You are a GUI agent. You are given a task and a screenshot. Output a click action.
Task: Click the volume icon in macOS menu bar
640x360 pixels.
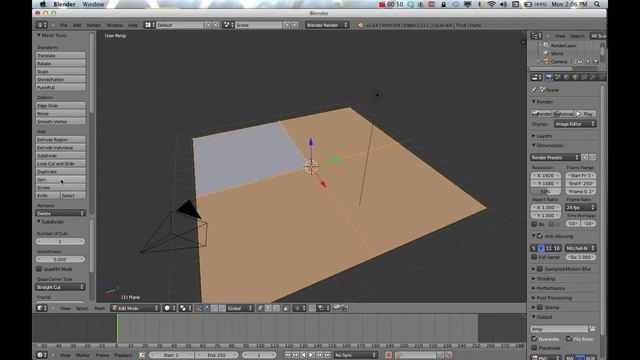[x=504, y=4]
